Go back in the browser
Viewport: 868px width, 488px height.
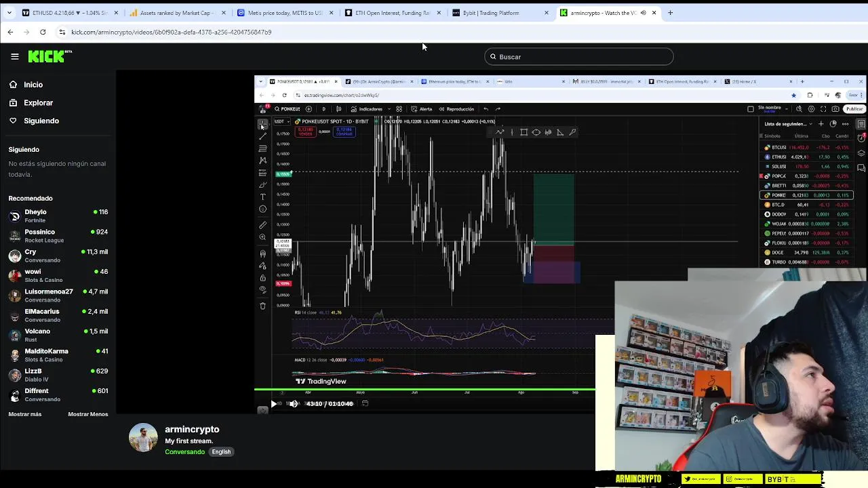[x=10, y=32]
